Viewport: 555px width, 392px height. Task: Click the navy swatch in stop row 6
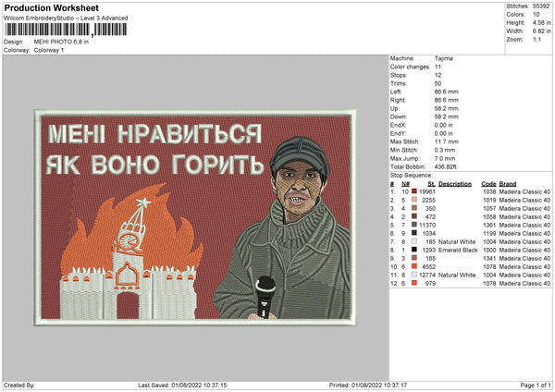414,233
